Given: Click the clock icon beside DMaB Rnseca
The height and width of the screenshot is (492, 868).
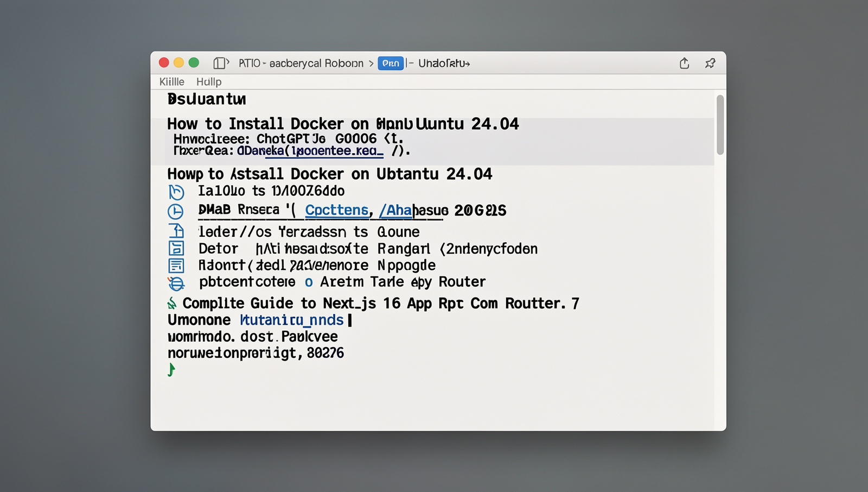Looking at the screenshot, I should [x=175, y=211].
